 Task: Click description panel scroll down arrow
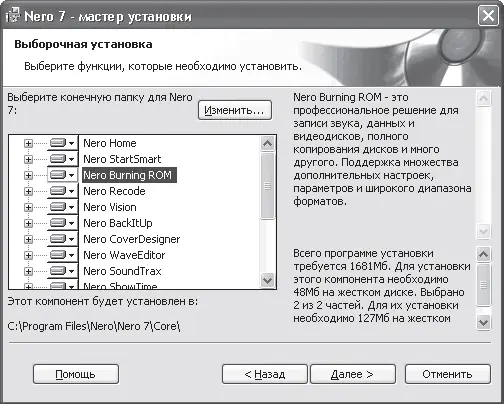(483, 231)
